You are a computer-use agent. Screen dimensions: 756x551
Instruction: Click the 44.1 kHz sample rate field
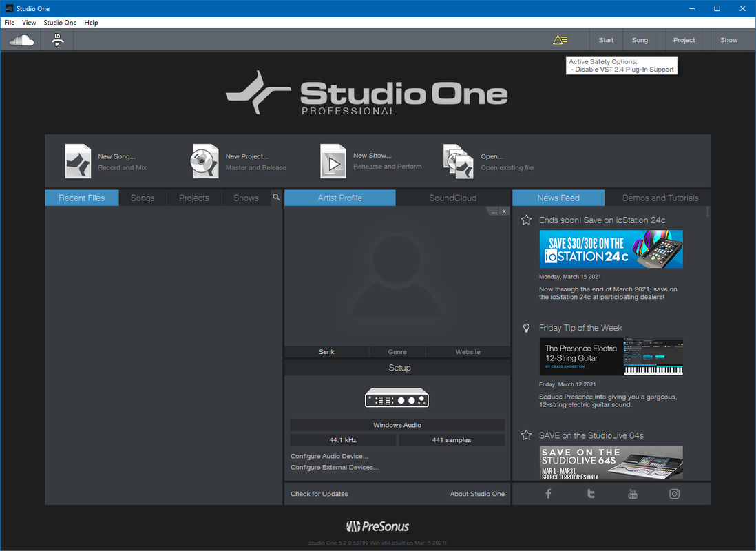point(343,440)
